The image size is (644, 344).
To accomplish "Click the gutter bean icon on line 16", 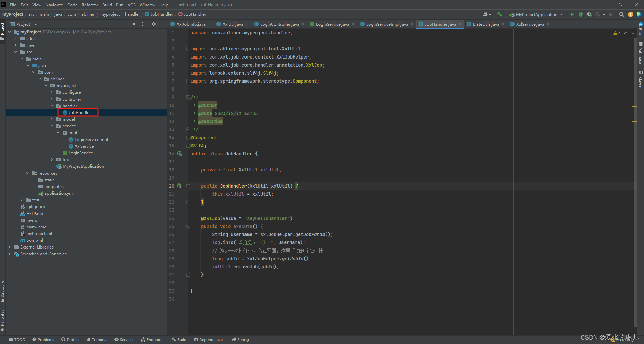I will [x=179, y=154].
